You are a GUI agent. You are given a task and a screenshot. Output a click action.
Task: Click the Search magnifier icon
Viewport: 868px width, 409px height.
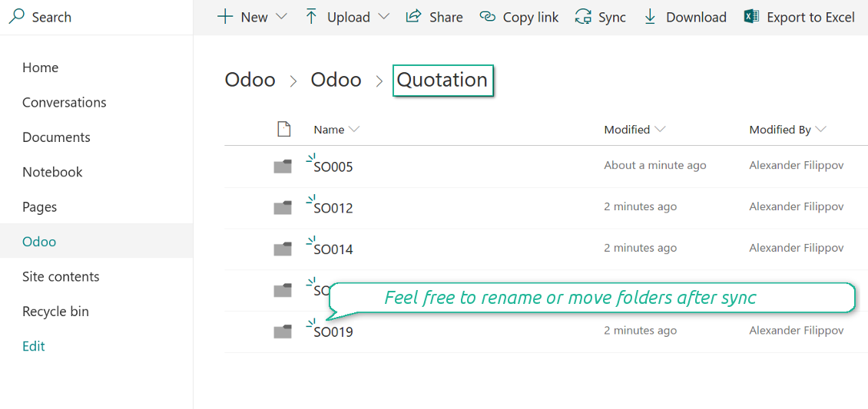(16, 16)
